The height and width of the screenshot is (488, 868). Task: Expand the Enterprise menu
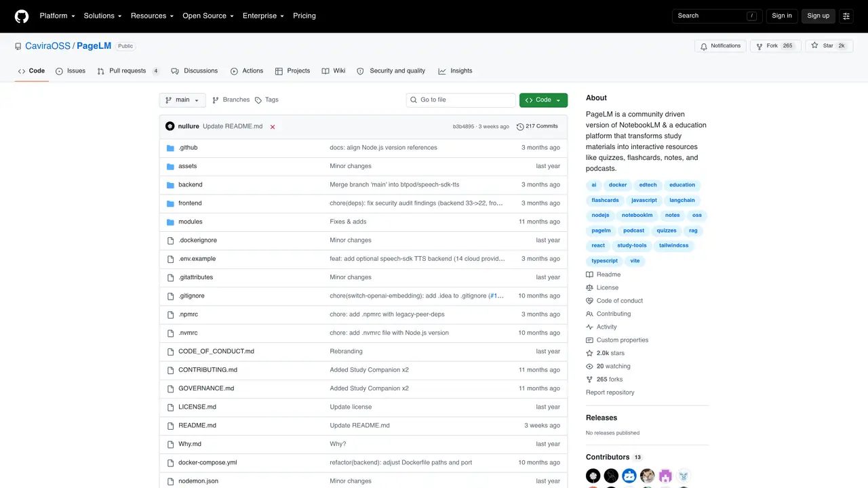click(x=264, y=16)
